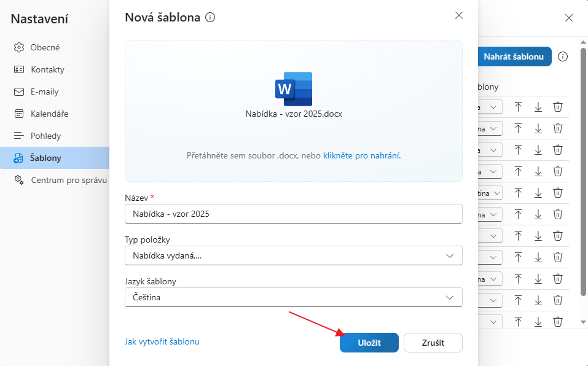Viewport: 588px width, 366px height.
Task: Open Centrum pro správu section
Action: (68, 180)
